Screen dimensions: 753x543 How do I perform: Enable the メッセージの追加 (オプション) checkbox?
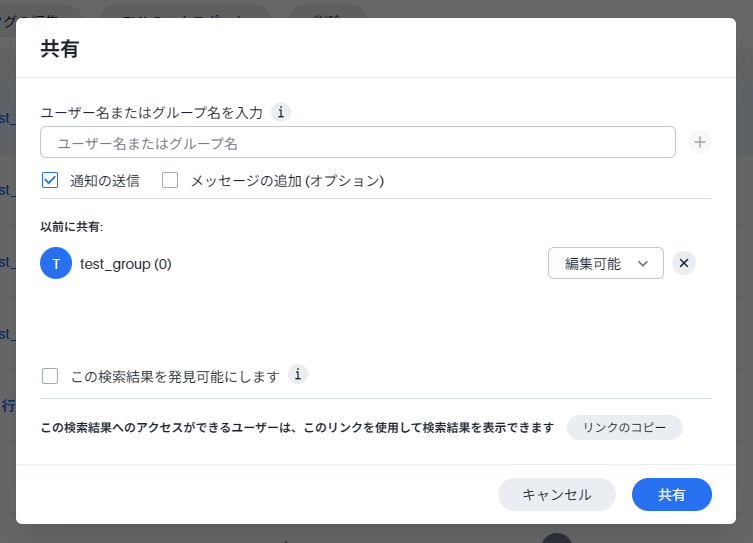point(170,181)
